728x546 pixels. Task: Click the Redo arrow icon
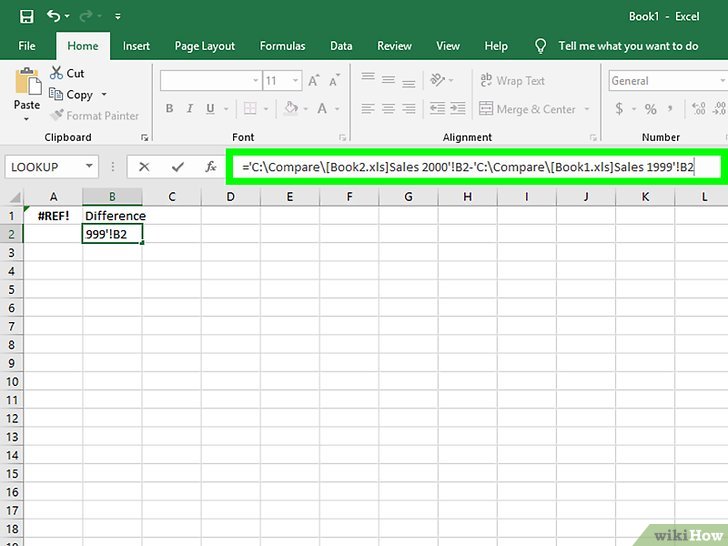(x=86, y=16)
